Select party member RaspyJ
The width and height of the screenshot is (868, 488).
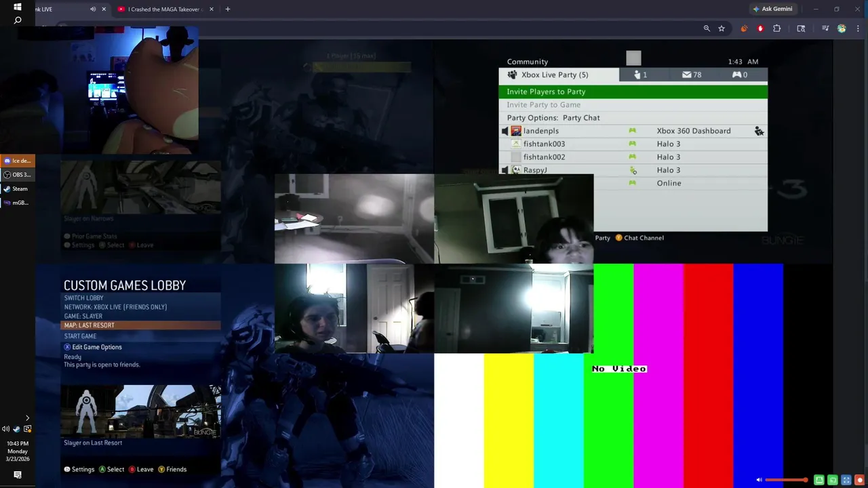tap(633, 169)
